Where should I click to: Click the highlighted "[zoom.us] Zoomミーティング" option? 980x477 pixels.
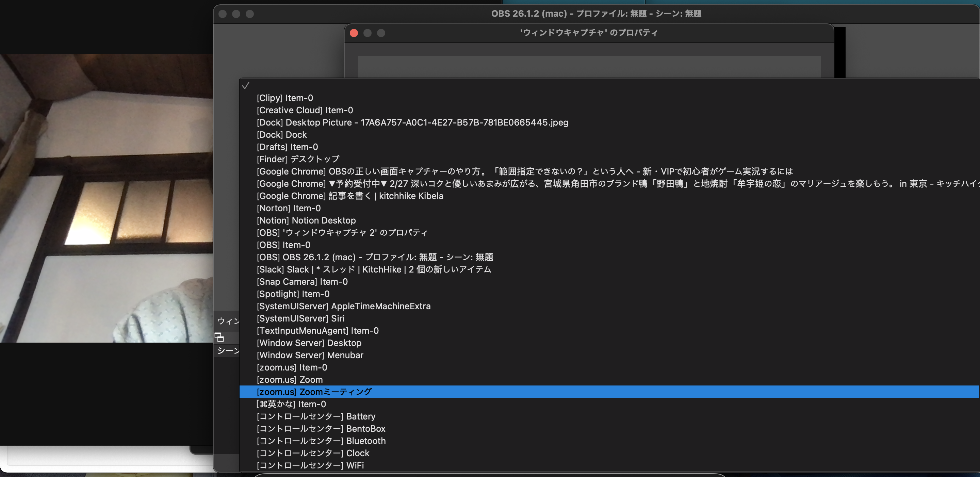[x=314, y=391]
